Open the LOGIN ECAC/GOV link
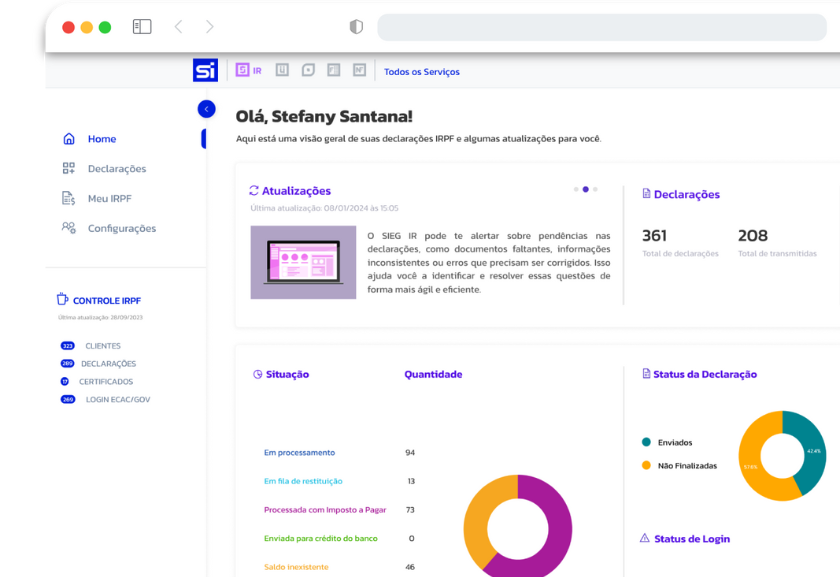The width and height of the screenshot is (840, 577). point(117,399)
